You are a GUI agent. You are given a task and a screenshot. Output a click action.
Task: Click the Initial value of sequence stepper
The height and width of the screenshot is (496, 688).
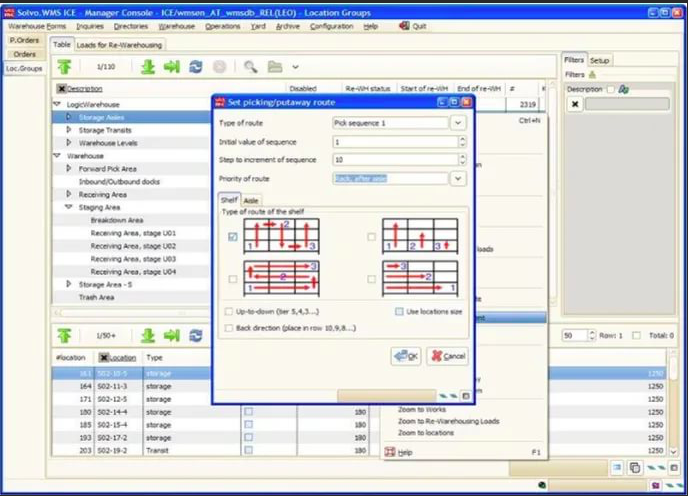(462, 142)
